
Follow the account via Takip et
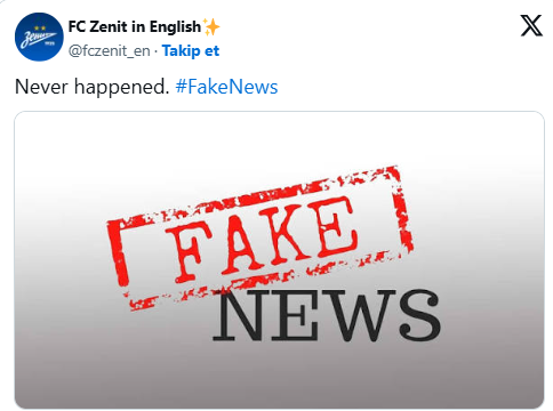pos(190,51)
